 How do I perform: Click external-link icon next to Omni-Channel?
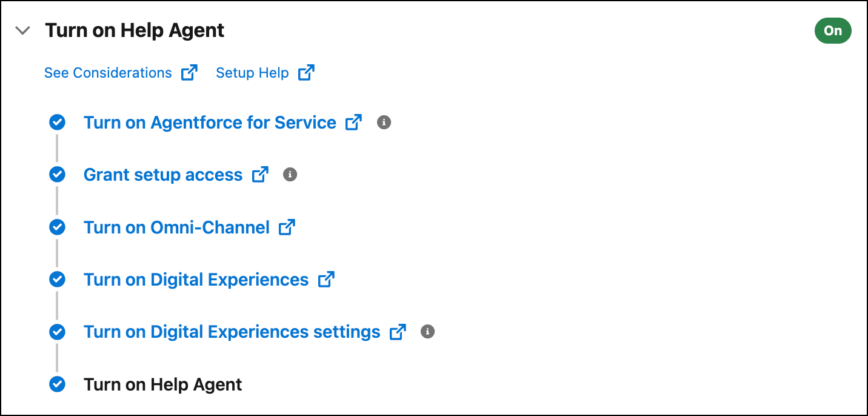[287, 227]
